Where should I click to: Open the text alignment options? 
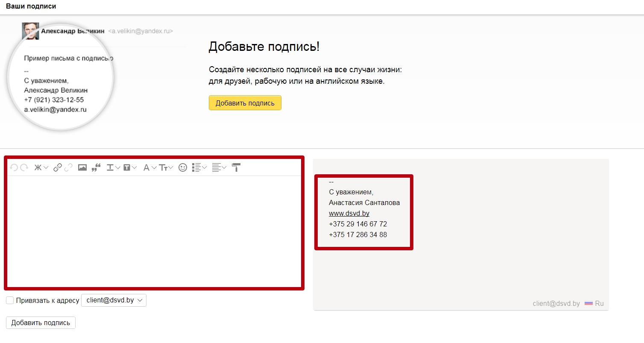tap(219, 168)
